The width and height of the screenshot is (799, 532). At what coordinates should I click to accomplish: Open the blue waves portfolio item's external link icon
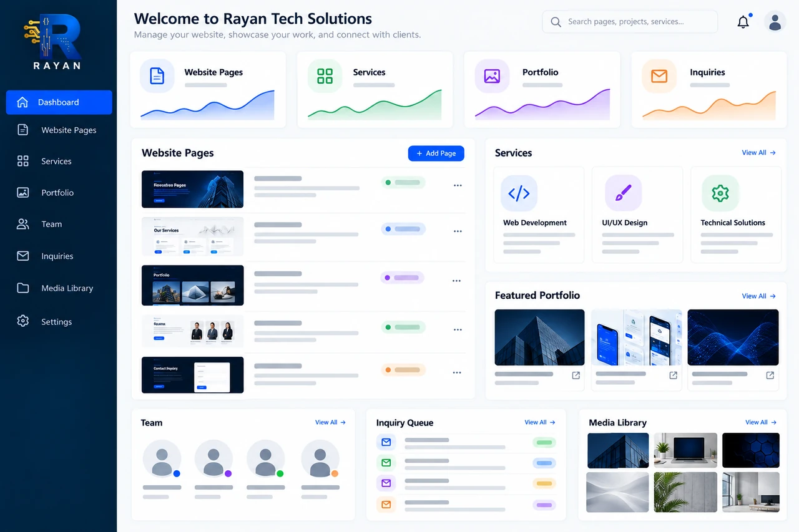(x=770, y=375)
